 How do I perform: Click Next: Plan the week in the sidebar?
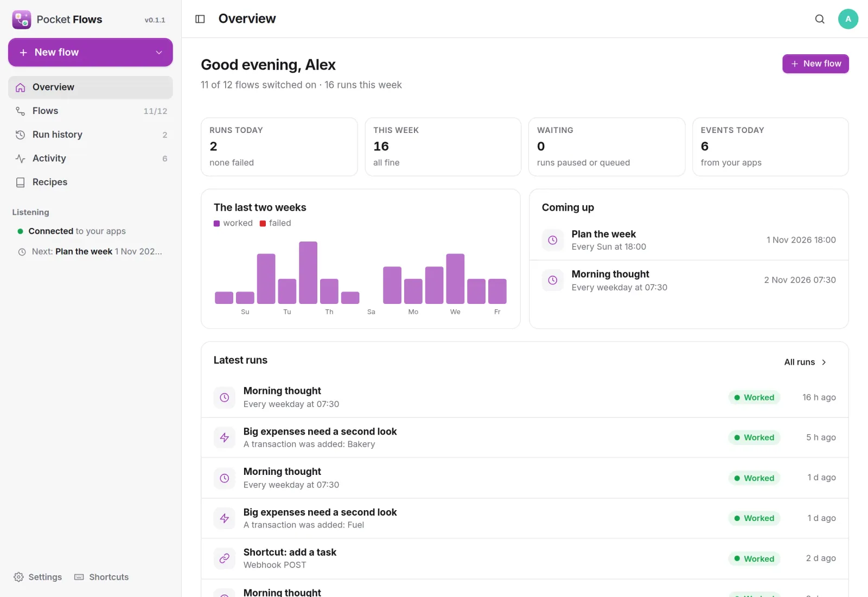click(x=91, y=252)
